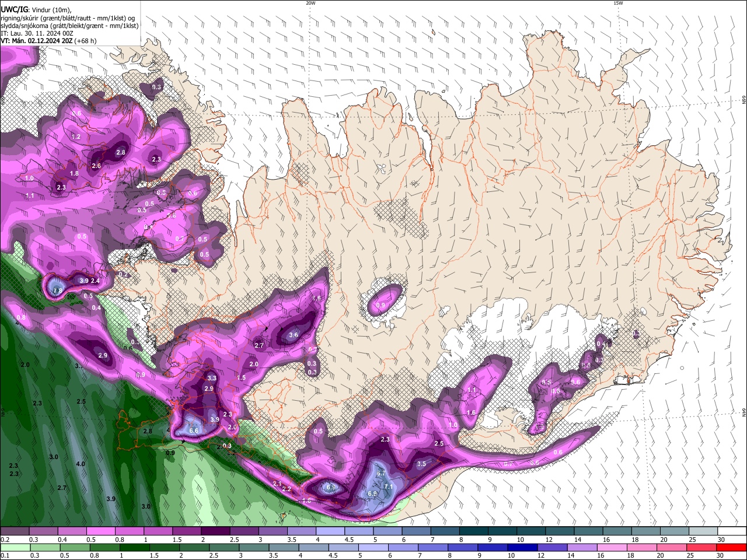
Task: Select the 3.3 precipitation value
Action: click(x=212, y=379)
